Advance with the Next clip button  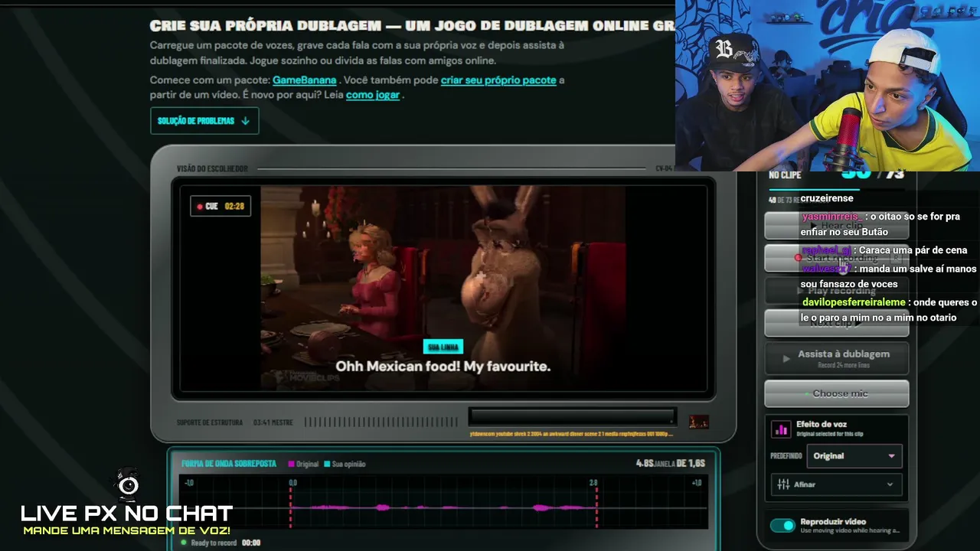(836, 323)
